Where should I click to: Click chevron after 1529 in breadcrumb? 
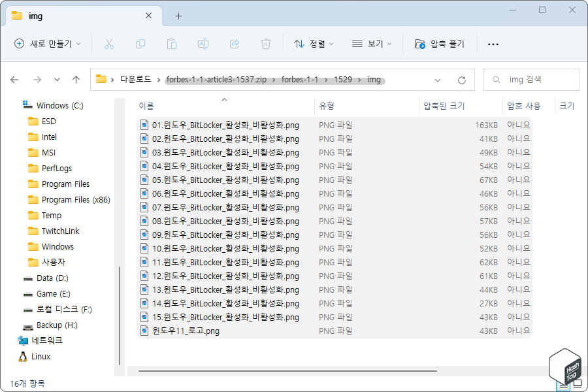coord(359,80)
